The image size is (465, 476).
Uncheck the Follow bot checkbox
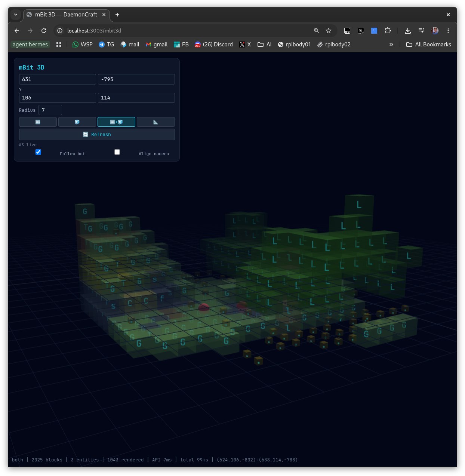point(38,152)
